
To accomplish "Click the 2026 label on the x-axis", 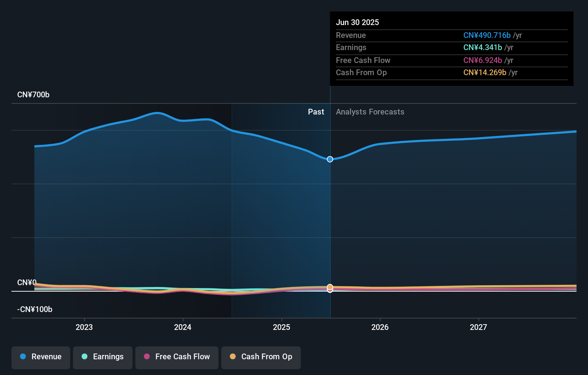I will [x=380, y=327].
